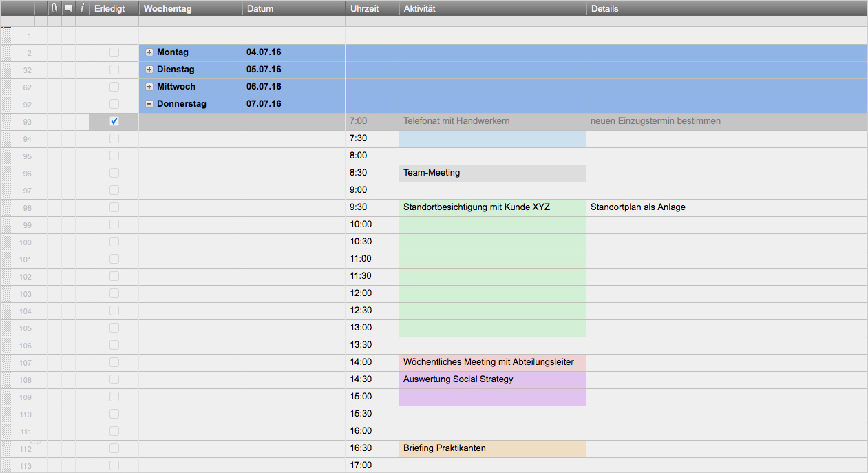Select the 'Team-Meeting' activity cell
This screenshot has height=473, width=868.
pos(493,173)
